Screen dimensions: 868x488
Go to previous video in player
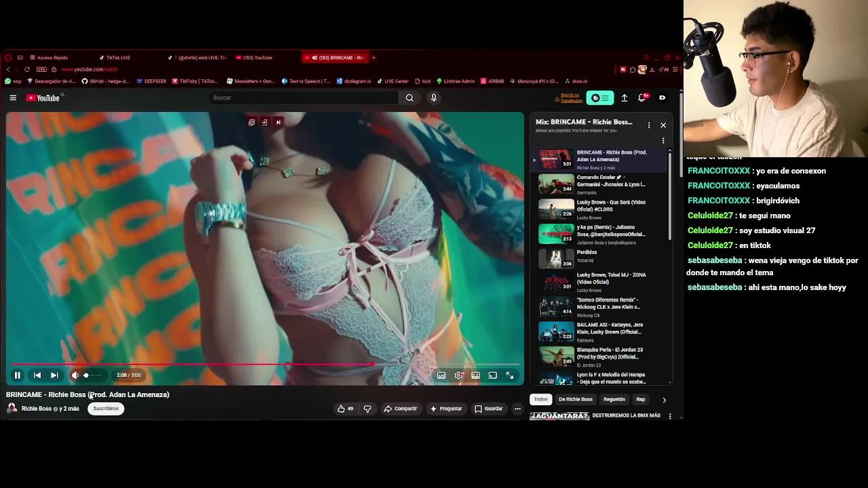click(37, 375)
